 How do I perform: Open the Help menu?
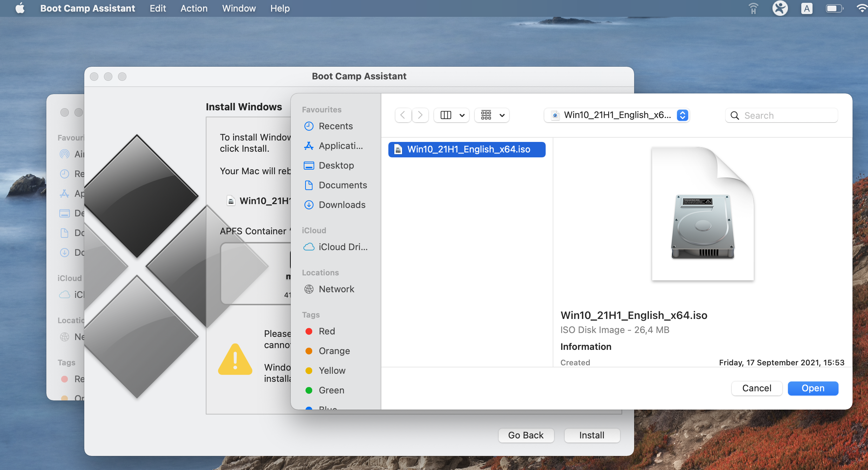pos(280,8)
